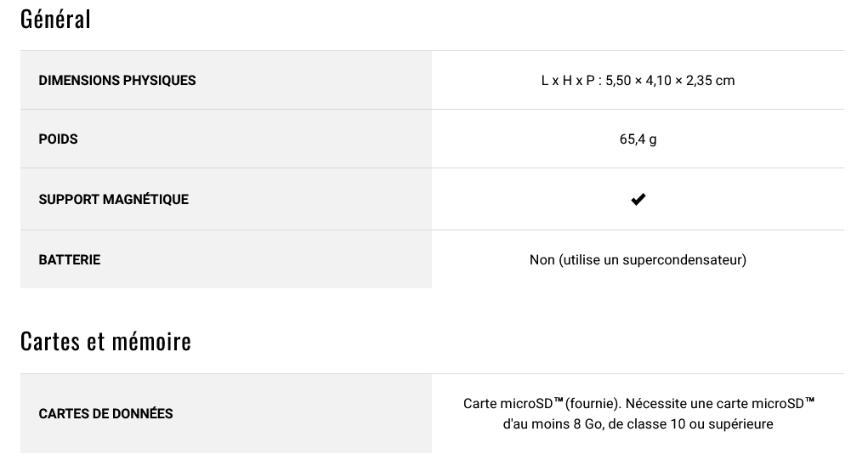Select the Général section heading
Viewport: 868px width, 460px height.
(x=55, y=19)
